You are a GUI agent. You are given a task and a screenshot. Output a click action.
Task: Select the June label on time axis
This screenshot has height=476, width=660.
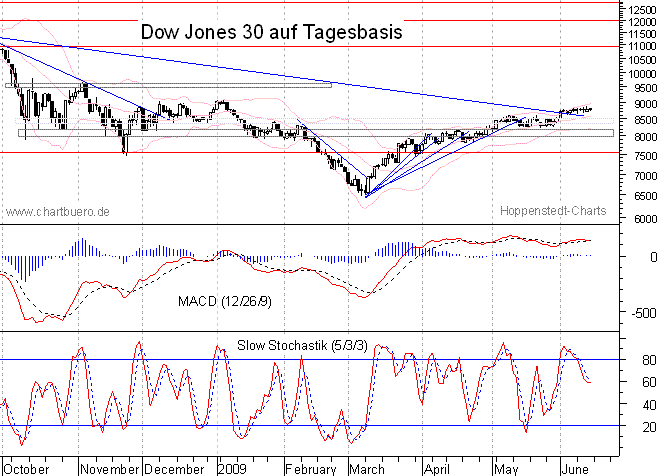pos(575,469)
